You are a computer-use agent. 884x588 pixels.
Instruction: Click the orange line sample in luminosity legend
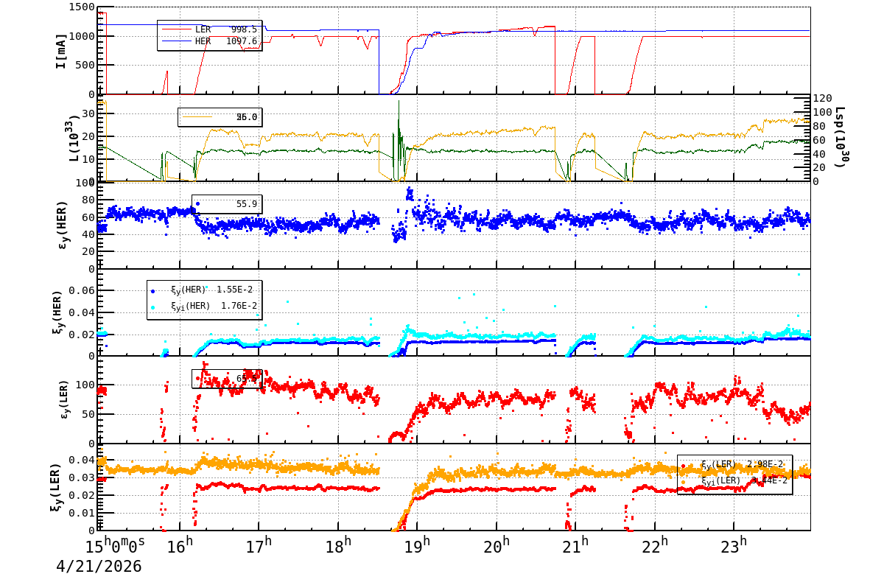pos(197,116)
